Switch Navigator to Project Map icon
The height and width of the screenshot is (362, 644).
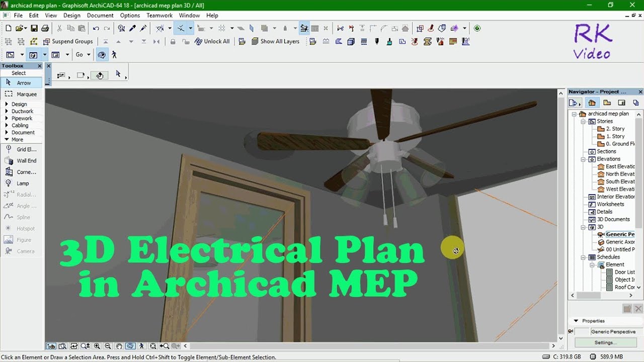(x=592, y=103)
